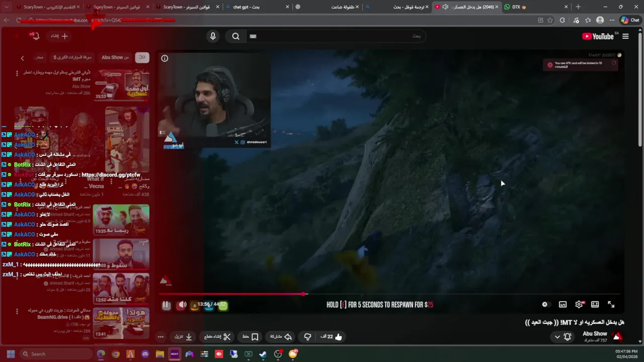Open the Edge Copilot Chat button
This screenshot has height=362, width=644.
click(x=630, y=20)
